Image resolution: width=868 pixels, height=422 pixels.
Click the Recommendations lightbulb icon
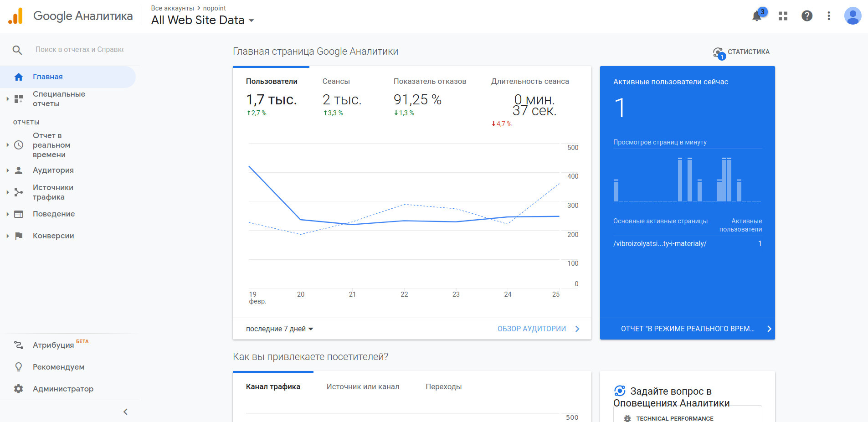pos(19,367)
